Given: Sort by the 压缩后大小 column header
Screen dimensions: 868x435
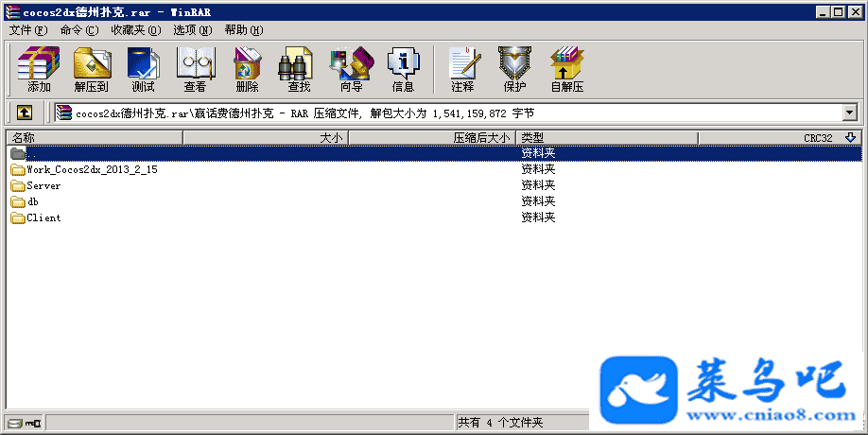Looking at the screenshot, I should pos(432,138).
